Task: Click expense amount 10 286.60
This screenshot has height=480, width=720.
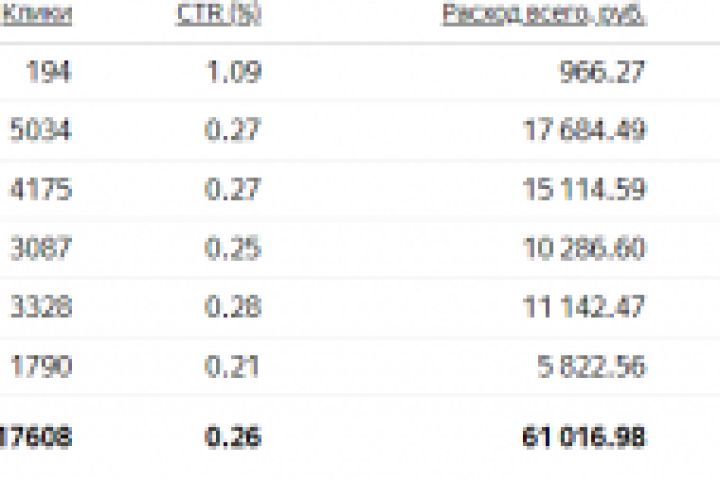Action: [x=584, y=247]
